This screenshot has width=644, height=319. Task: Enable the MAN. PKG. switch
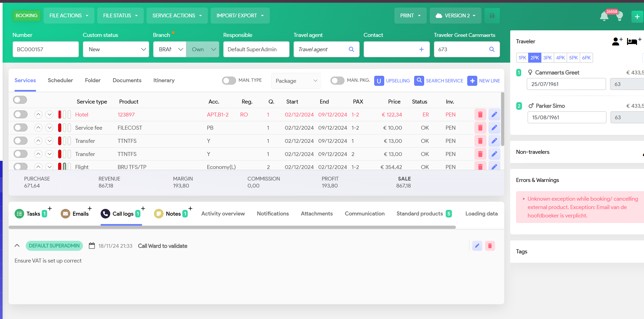click(x=337, y=80)
